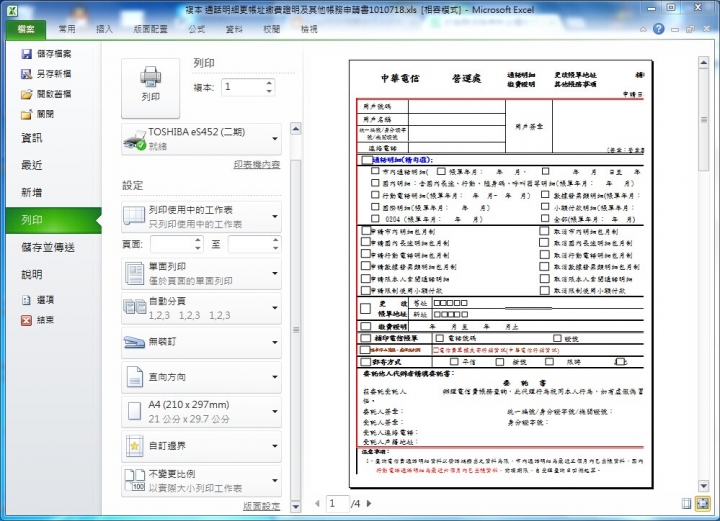Click the settings panel scrollbar thumb
720x521 pixels.
[296, 330]
